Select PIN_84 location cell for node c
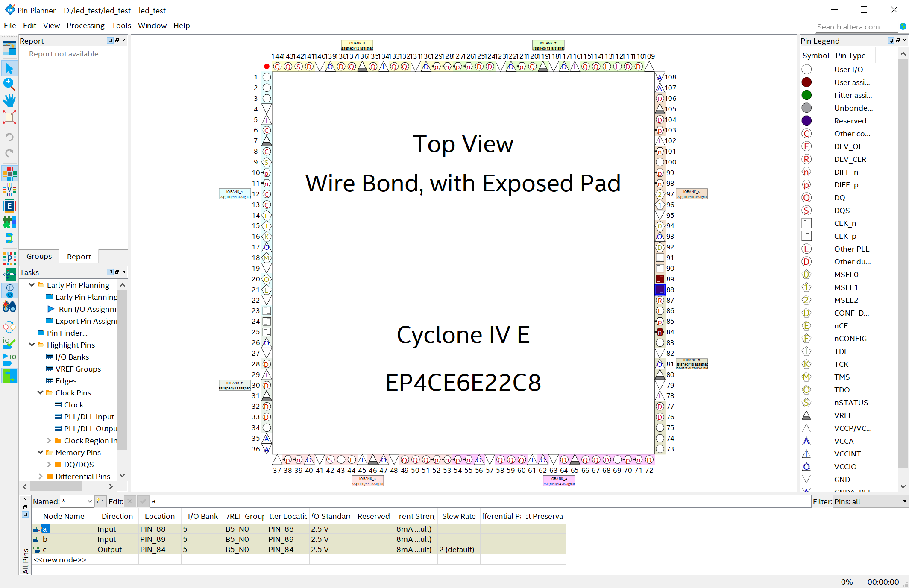Viewport: 909px width, 588px height. [x=160, y=549]
